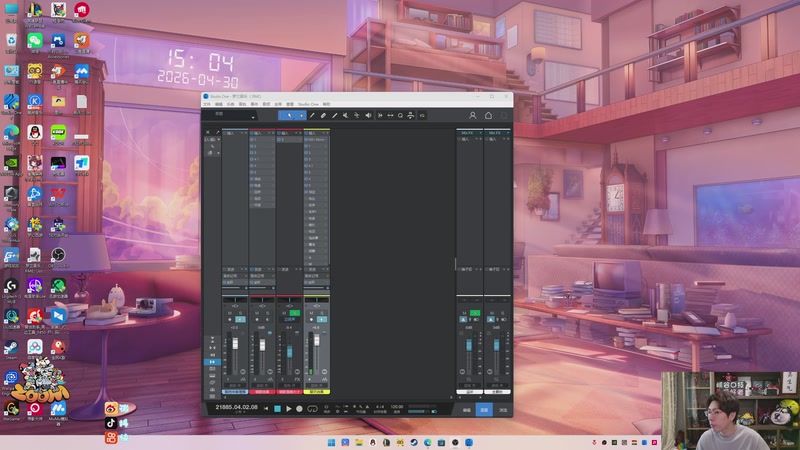This screenshot has width=800, height=450.
Task: Open Studio One from the taskbar
Action: pyautogui.click(x=469, y=442)
